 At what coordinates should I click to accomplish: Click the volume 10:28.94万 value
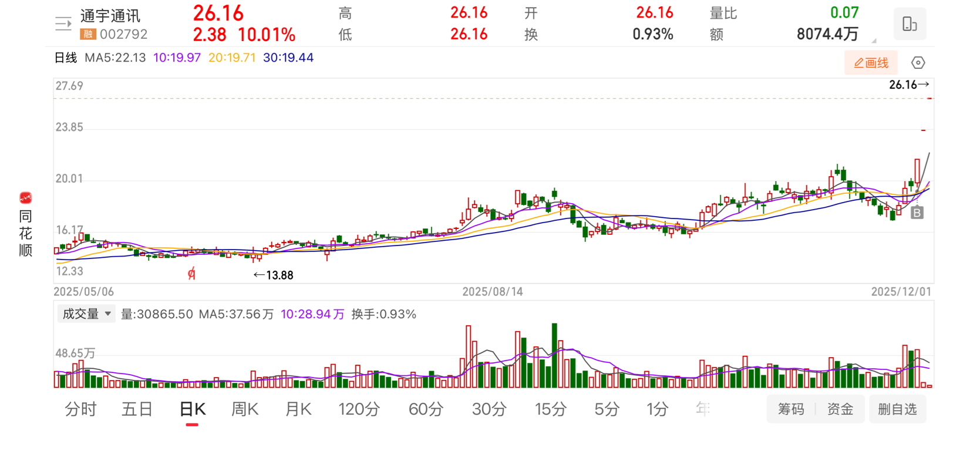[312, 314]
